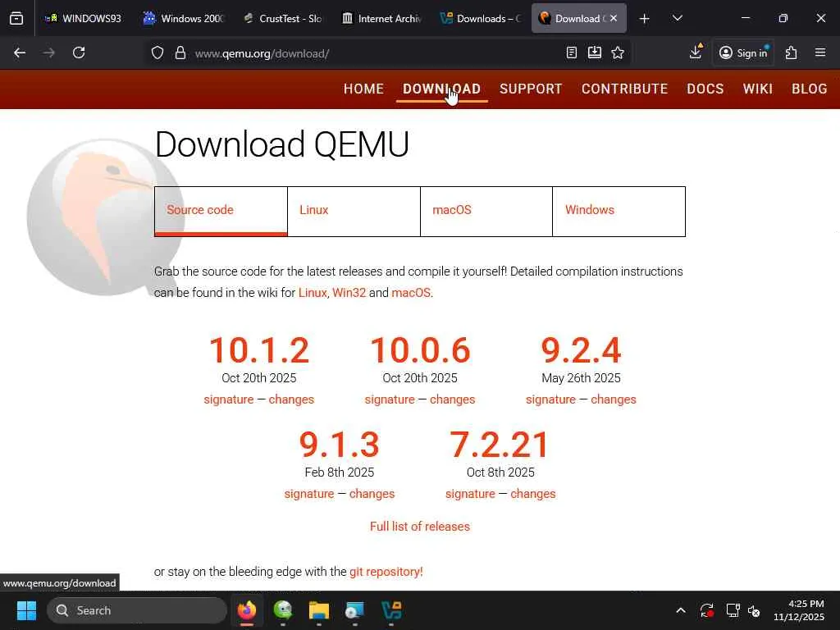Open muted volume icon in tray
This screenshot has width=840, height=630.
pyautogui.click(x=755, y=610)
